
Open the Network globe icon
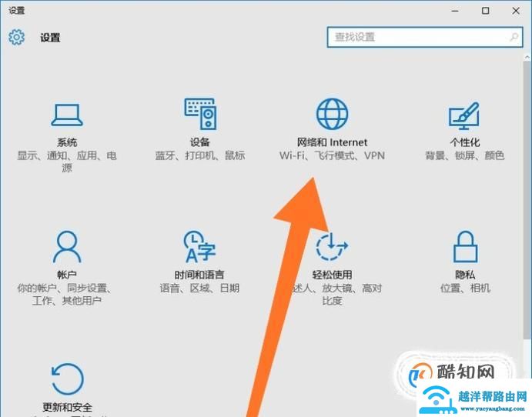click(x=332, y=114)
